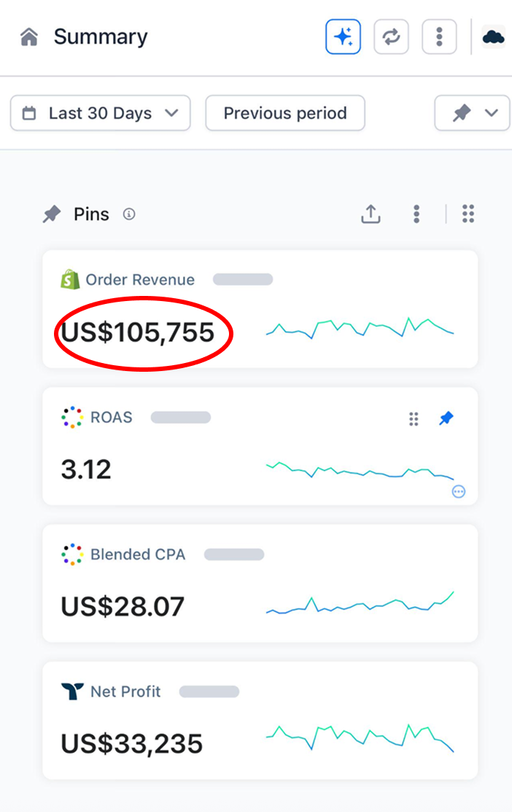Open the ROAS sparkline chart
This screenshot has height=812, width=512.
360,469
